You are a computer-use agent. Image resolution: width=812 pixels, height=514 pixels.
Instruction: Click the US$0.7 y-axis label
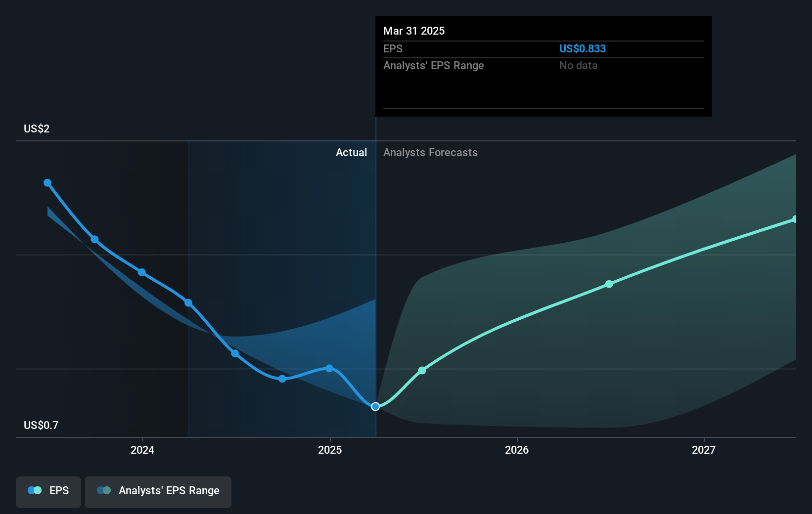(41, 426)
